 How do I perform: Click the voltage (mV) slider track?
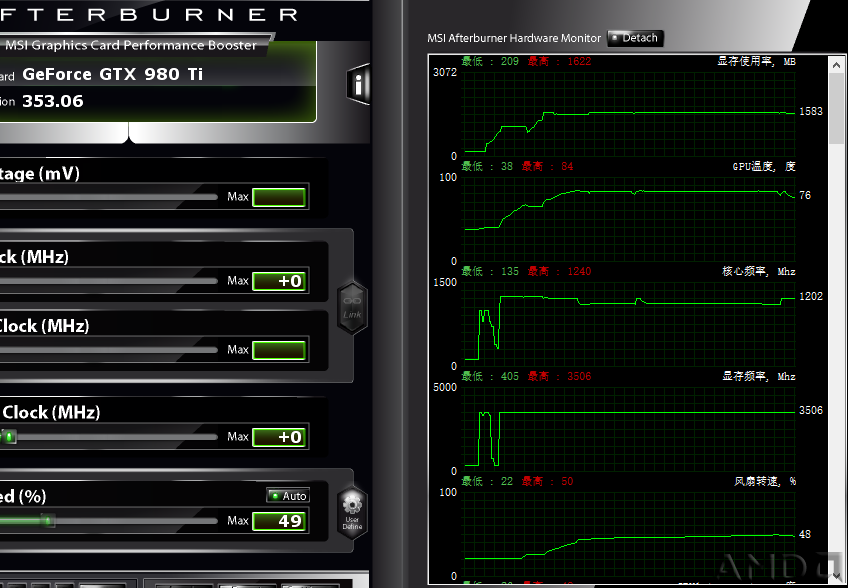pyautogui.click(x=108, y=197)
